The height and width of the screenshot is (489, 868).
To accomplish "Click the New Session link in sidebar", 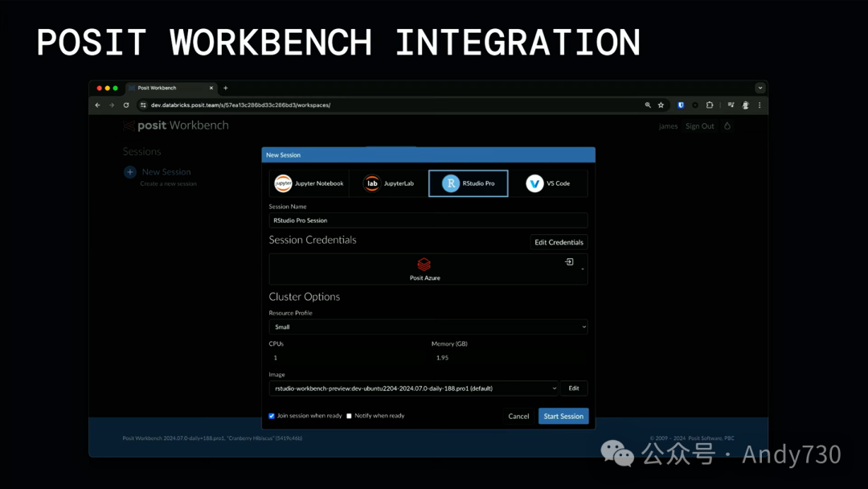I will click(x=166, y=172).
